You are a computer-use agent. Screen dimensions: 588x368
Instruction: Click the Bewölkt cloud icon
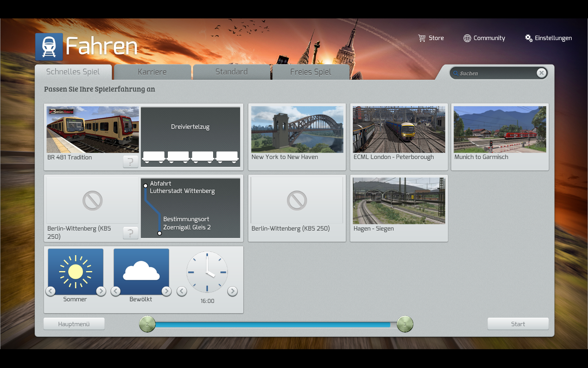[141, 272]
